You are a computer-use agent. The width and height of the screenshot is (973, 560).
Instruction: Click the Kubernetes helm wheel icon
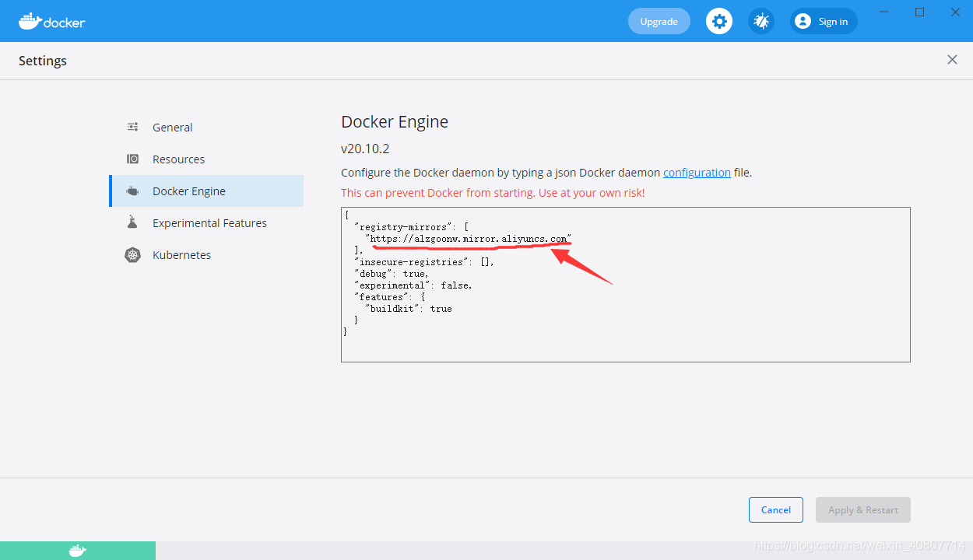[133, 255]
